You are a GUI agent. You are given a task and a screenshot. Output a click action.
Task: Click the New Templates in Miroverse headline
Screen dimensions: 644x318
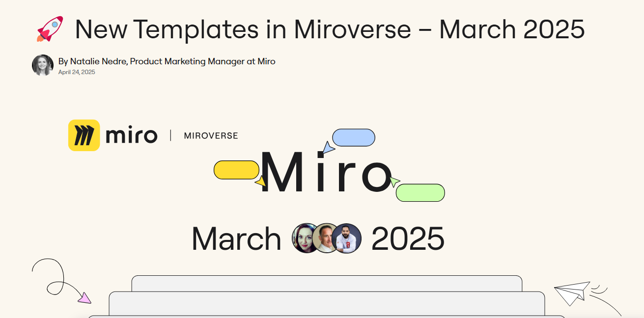(x=330, y=29)
